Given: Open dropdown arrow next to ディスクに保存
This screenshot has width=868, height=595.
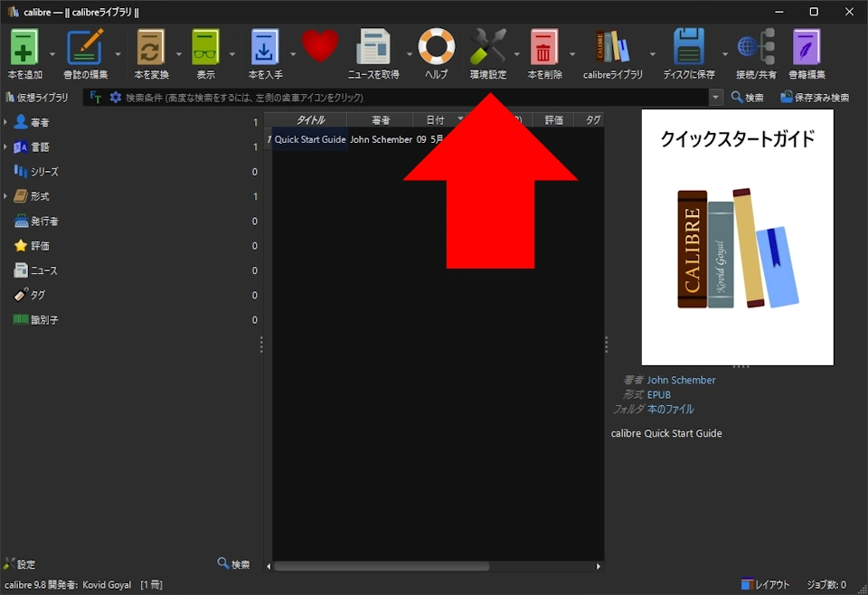Looking at the screenshot, I should [724, 54].
